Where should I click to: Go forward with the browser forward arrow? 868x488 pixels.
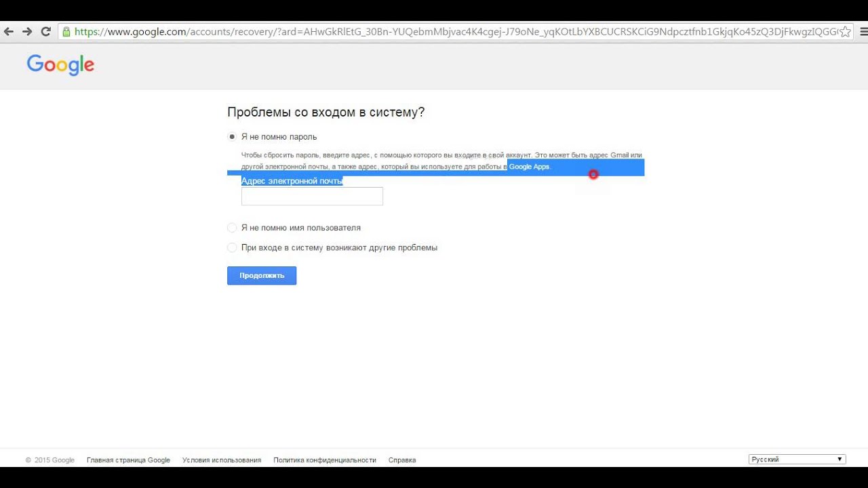(27, 31)
